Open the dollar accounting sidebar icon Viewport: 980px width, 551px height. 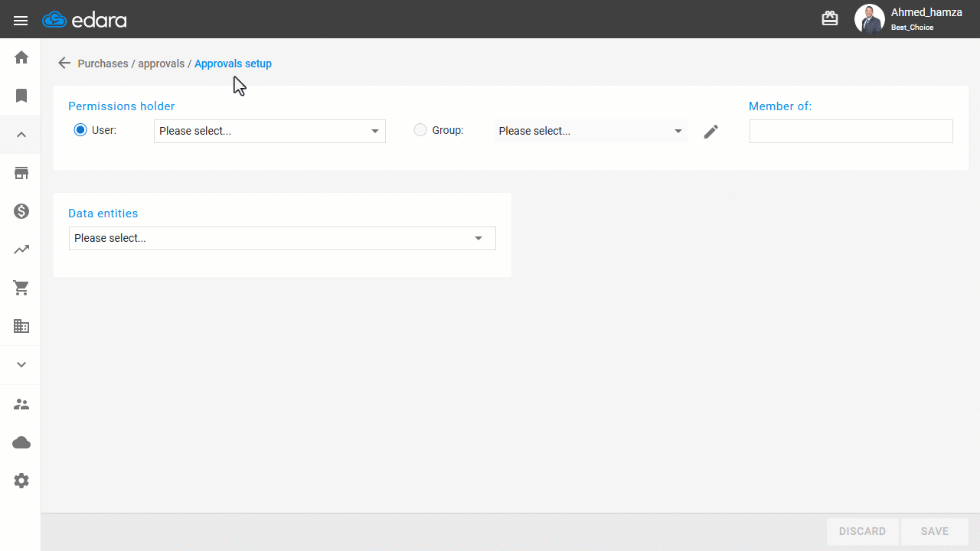21,211
